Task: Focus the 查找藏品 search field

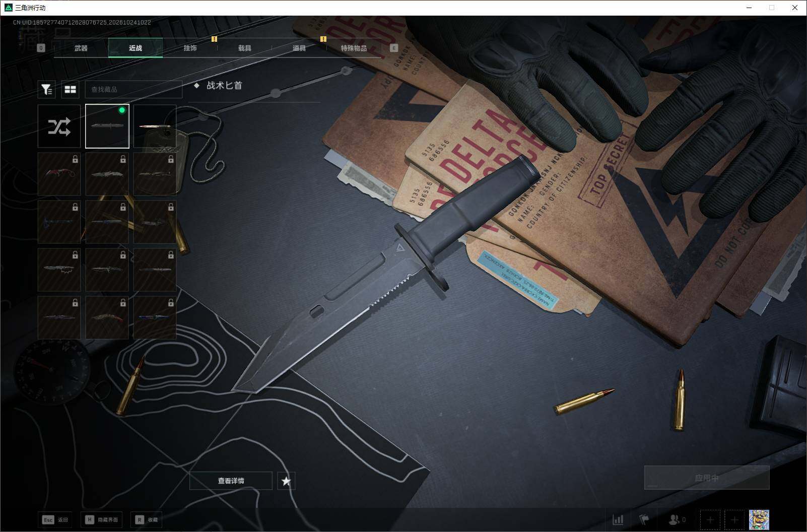Action: [x=133, y=89]
